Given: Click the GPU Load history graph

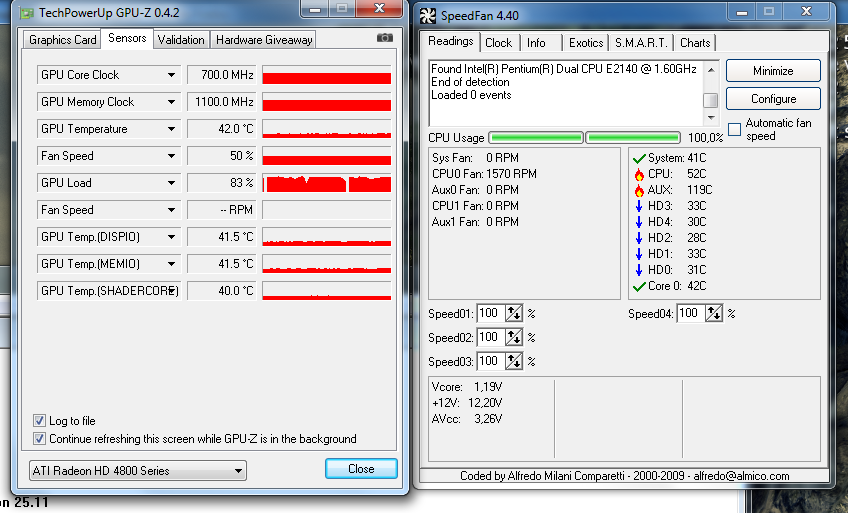Looking at the screenshot, I should click(327, 183).
